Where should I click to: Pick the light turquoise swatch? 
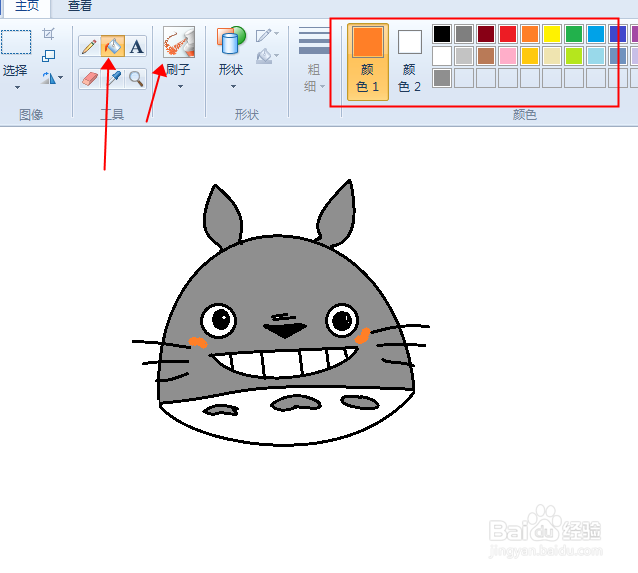[x=596, y=56]
